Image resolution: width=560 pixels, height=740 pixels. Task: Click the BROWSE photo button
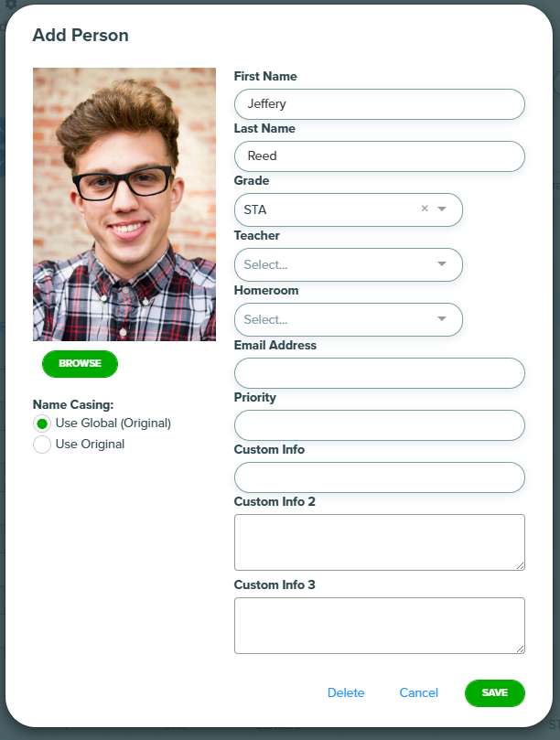point(80,363)
